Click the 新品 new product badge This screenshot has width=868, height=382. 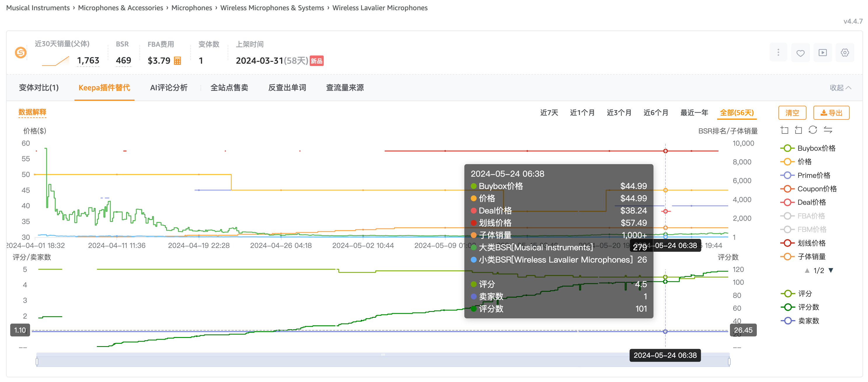point(316,61)
